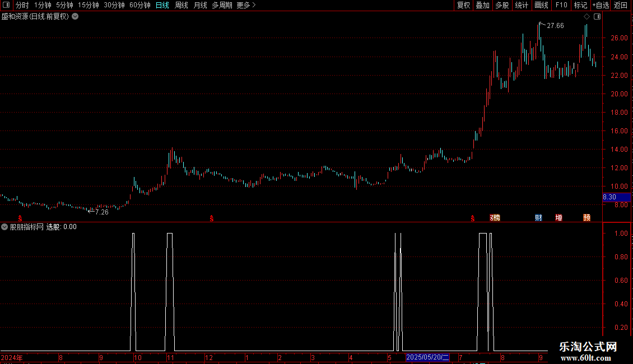Click the 返回 back button

[x=621, y=5]
